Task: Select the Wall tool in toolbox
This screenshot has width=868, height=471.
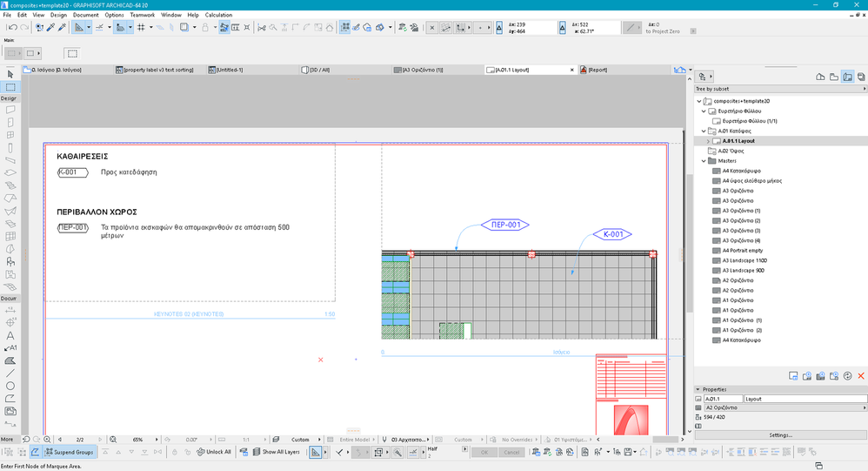Action: [x=10, y=110]
